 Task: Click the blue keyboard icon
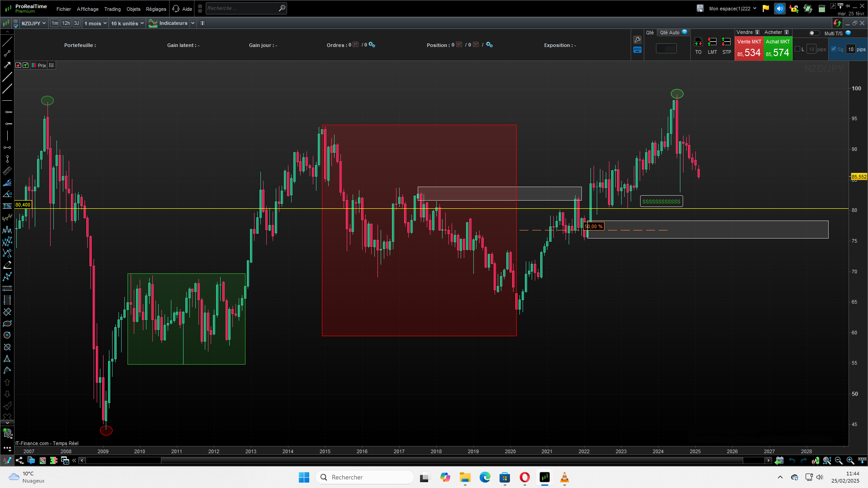637,50
